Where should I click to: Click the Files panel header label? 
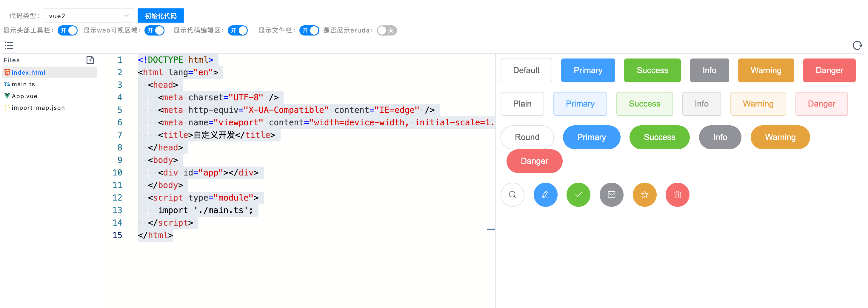tap(12, 60)
